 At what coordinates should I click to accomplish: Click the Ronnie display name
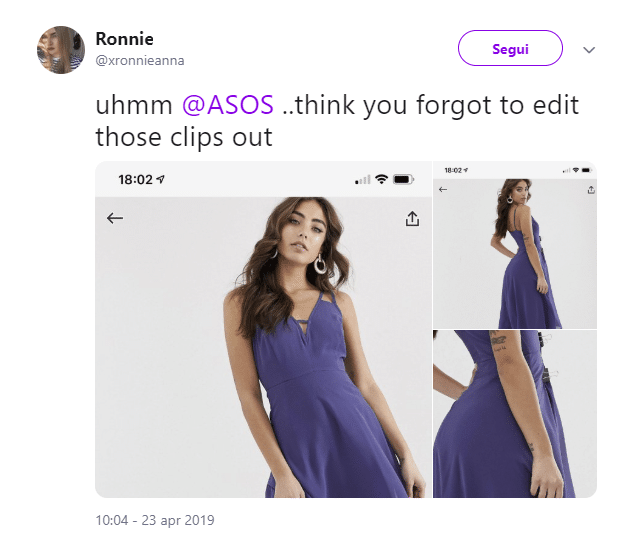(124, 39)
